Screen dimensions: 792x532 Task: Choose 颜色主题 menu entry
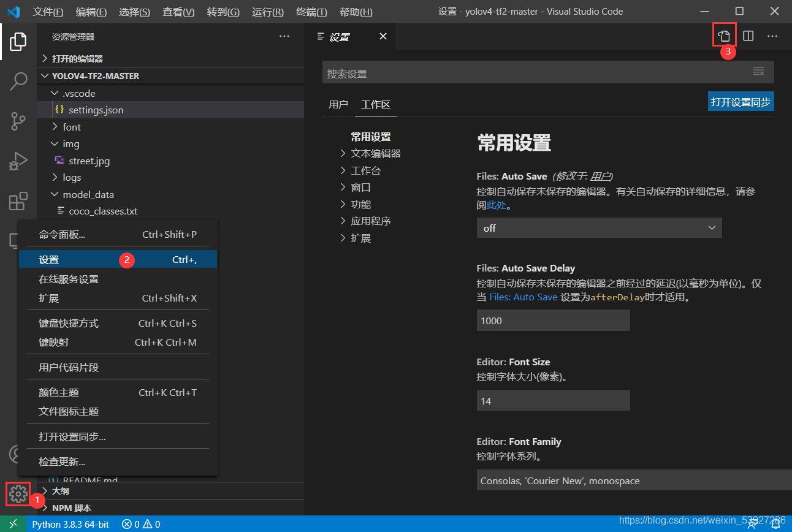pos(118,392)
